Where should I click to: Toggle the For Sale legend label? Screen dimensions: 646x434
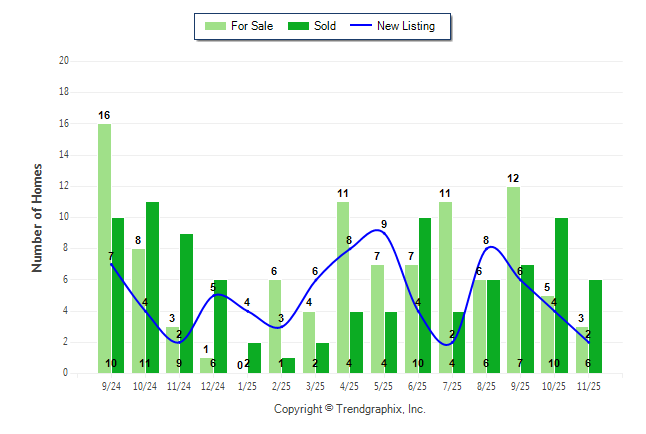(254, 26)
